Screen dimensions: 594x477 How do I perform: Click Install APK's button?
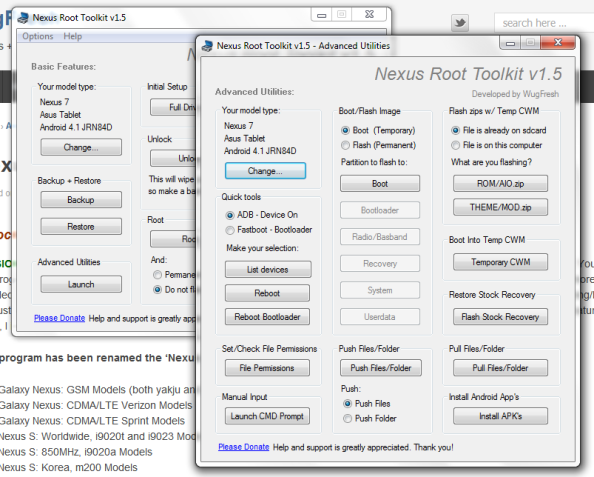(500, 416)
